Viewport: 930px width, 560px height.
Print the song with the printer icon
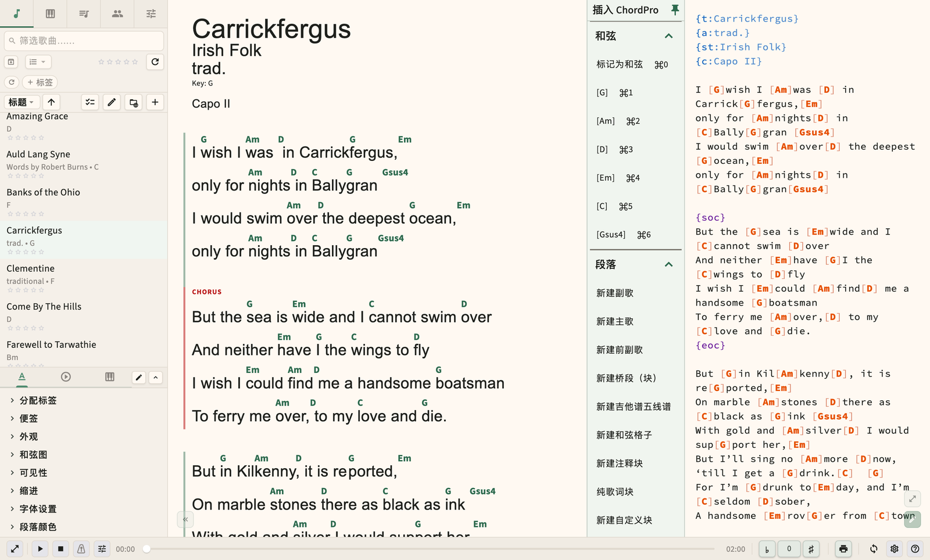(843, 549)
